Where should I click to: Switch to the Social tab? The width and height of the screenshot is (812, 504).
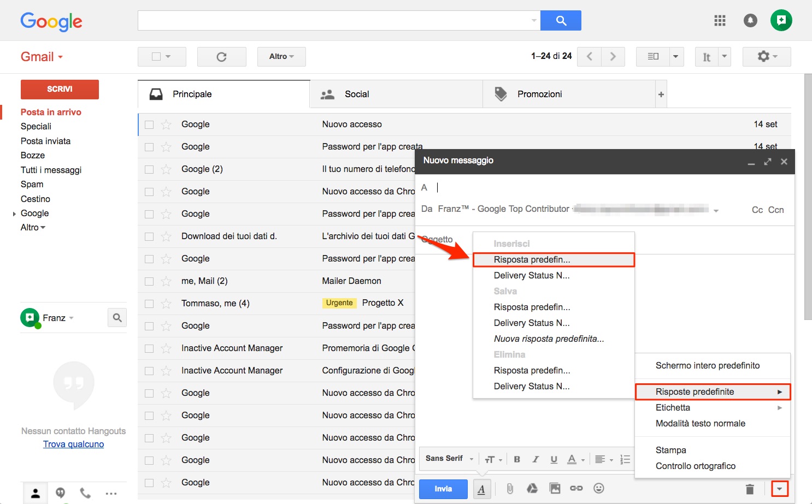coord(396,94)
